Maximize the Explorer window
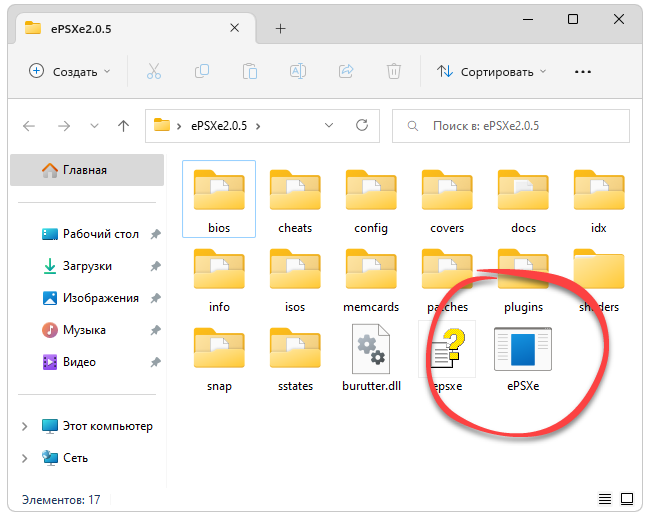647x516 pixels. [573, 19]
